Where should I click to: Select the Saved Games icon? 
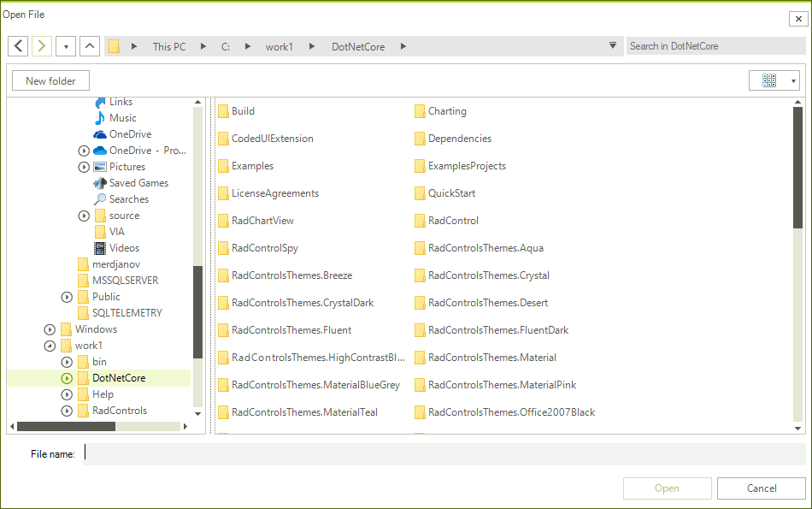click(101, 182)
